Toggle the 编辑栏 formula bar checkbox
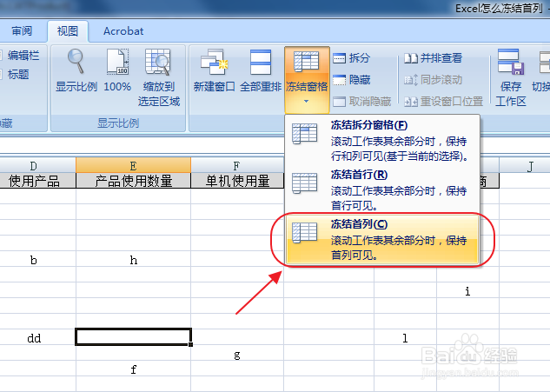This screenshot has height=392, width=550. click(1, 56)
